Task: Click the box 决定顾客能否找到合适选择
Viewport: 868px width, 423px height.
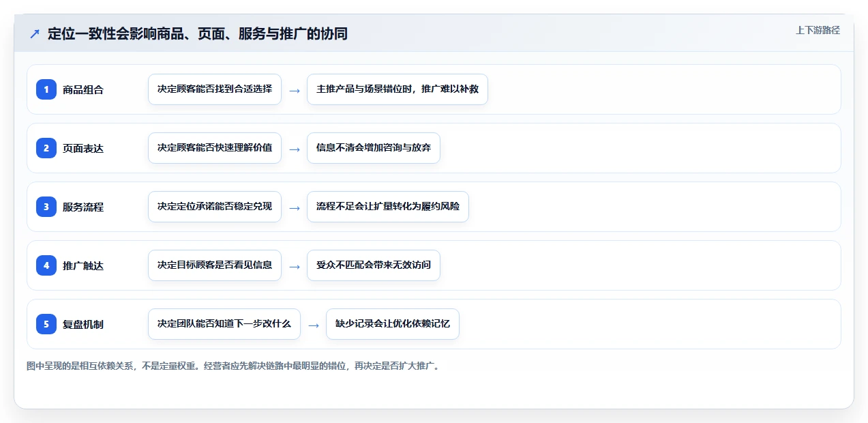Action: (x=215, y=89)
